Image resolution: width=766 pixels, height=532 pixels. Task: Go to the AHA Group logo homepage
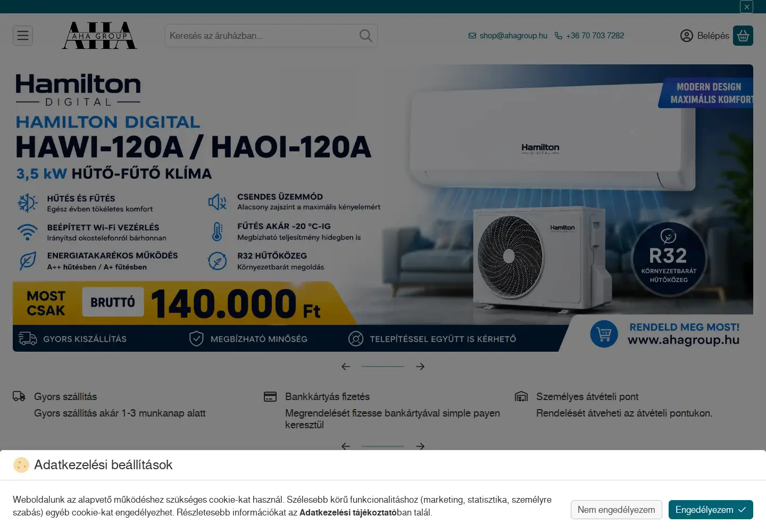pyautogui.click(x=99, y=36)
